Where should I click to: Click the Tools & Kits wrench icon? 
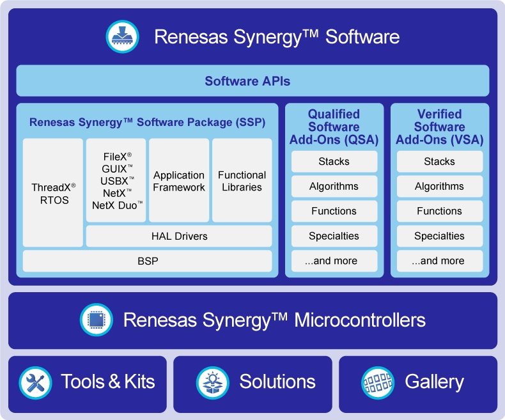click(35, 382)
